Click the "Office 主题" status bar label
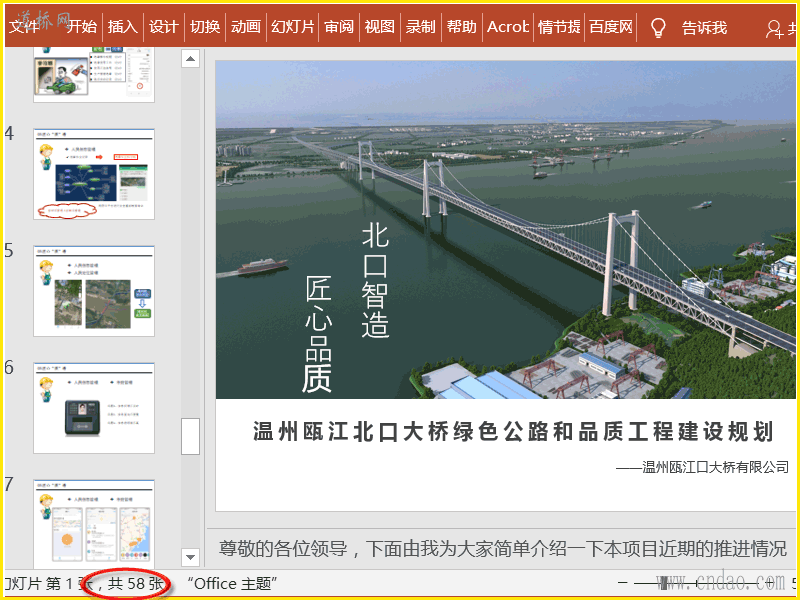 232,584
